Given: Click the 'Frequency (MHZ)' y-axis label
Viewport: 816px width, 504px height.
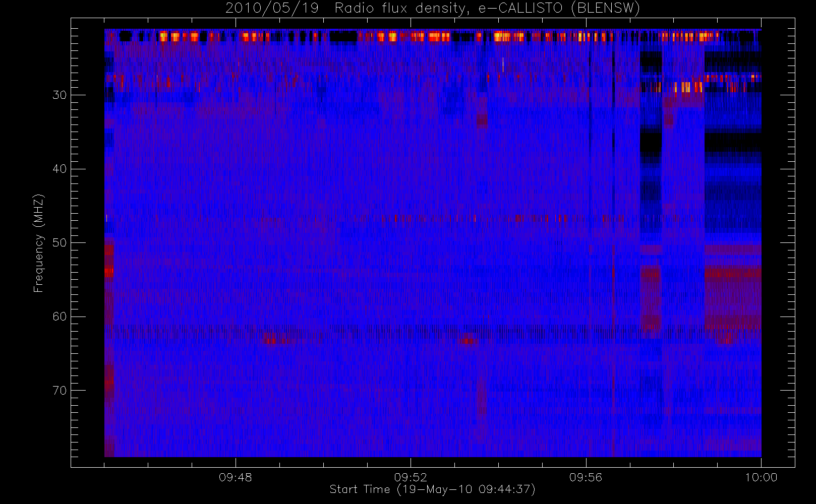Looking at the screenshot, I should pos(39,243).
